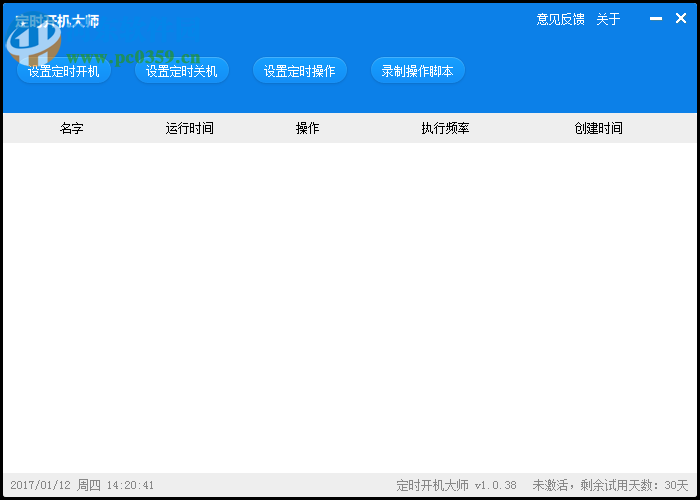Viewport: 700px width, 500px height.
Task: Click the 名字 column header
Action: 71,129
